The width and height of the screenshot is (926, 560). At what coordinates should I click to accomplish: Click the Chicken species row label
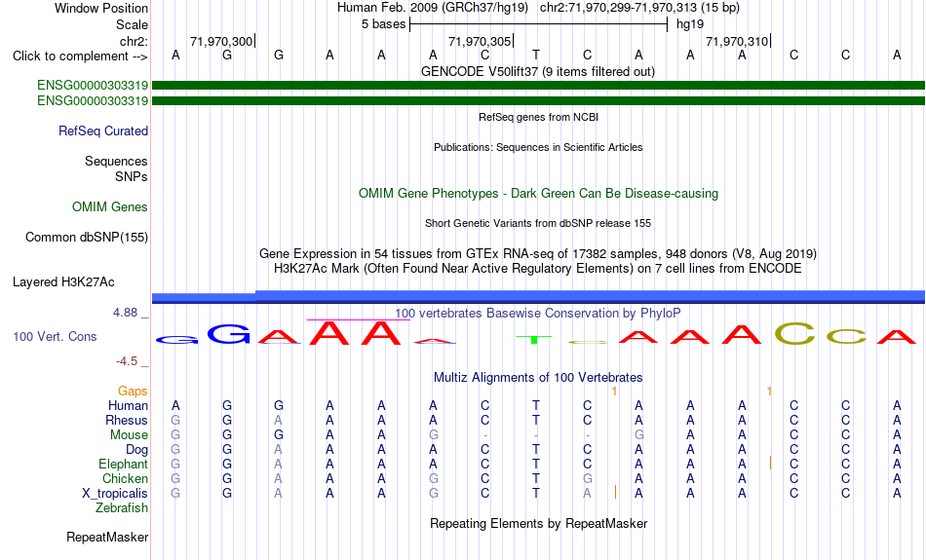[x=125, y=478]
